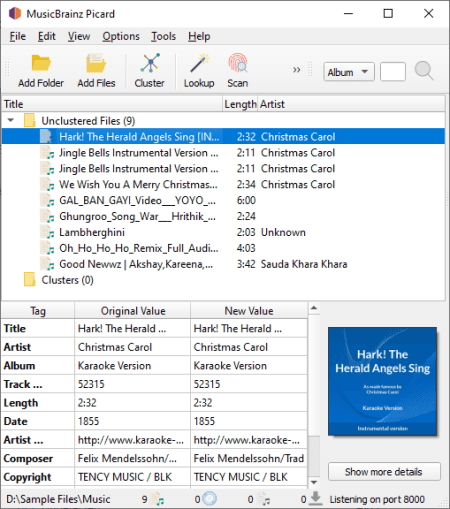The image size is (450, 509).
Task: Focus the search text field
Action: (393, 72)
